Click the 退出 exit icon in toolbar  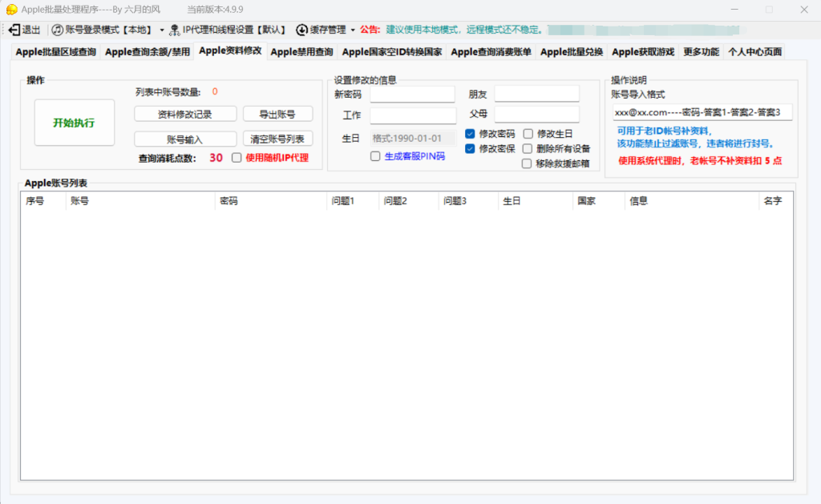pos(14,30)
